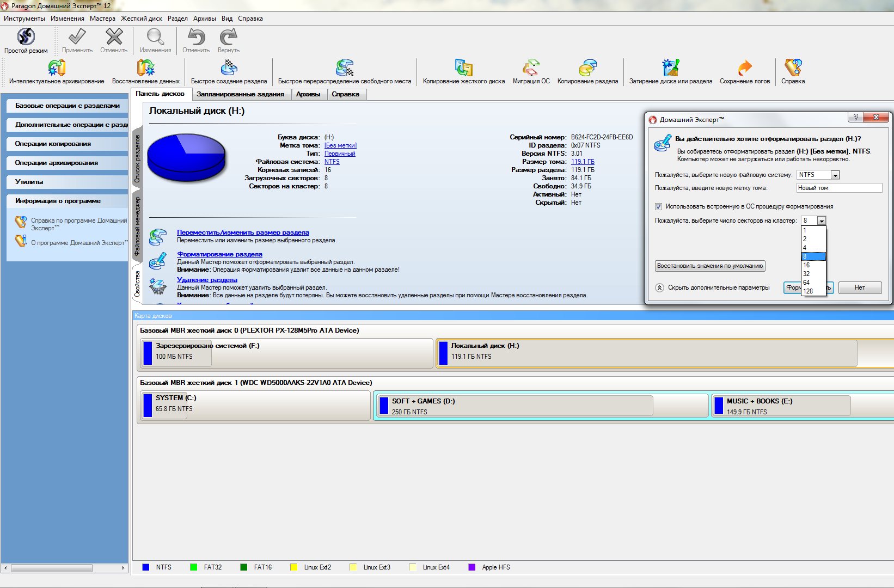The width and height of the screenshot is (894, 588).
Task: Select the vertical Файловый менеджер tab
Action: point(137,226)
